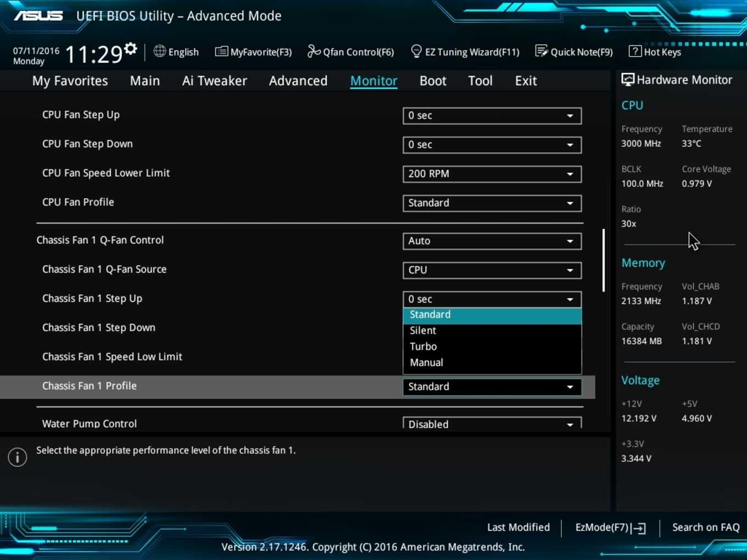Viewport: 747px width, 560px height.
Task: Select the CPU Fan Profile label
Action: pyautogui.click(x=78, y=202)
